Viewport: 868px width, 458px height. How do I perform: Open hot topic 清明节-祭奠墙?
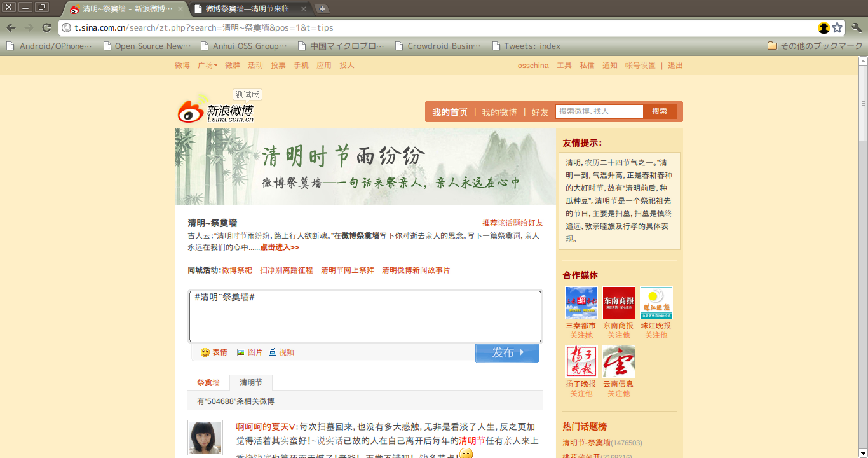point(587,443)
